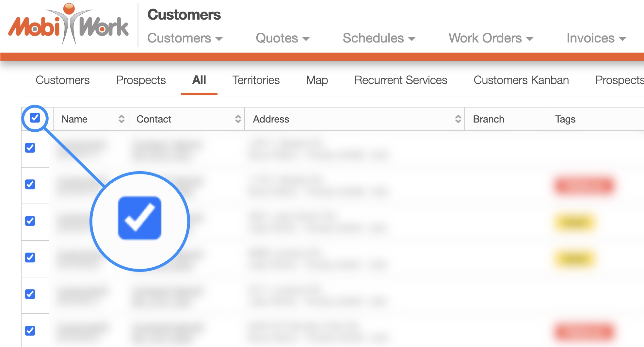This screenshot has height=347, width=644.
Task: Go to the Customers Kanban tab
Action: pyautogui.click(x=521, y=80)
